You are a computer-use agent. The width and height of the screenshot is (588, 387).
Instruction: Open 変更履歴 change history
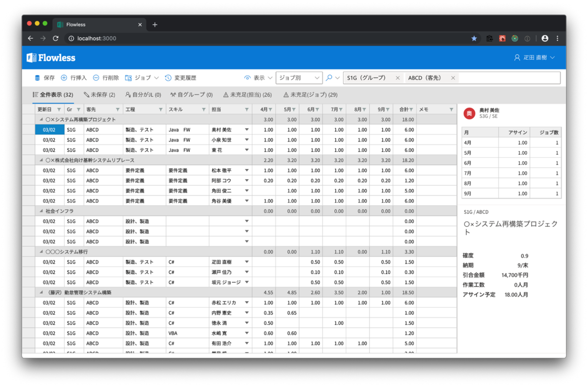[x=180, y=78]
